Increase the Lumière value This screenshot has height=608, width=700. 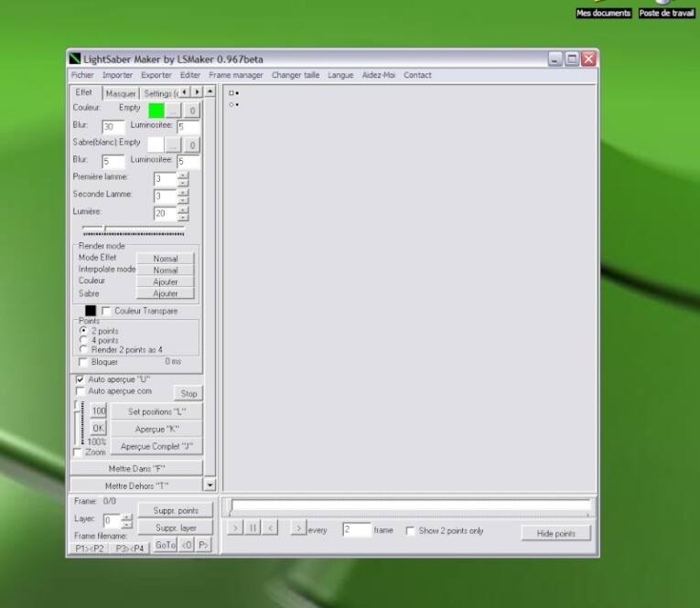click(183, 210)
